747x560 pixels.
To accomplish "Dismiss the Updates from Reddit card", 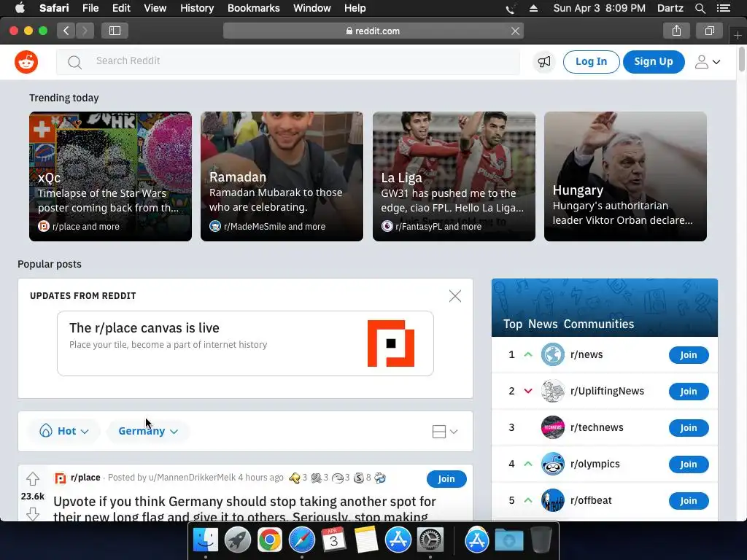I will point(455,296).
